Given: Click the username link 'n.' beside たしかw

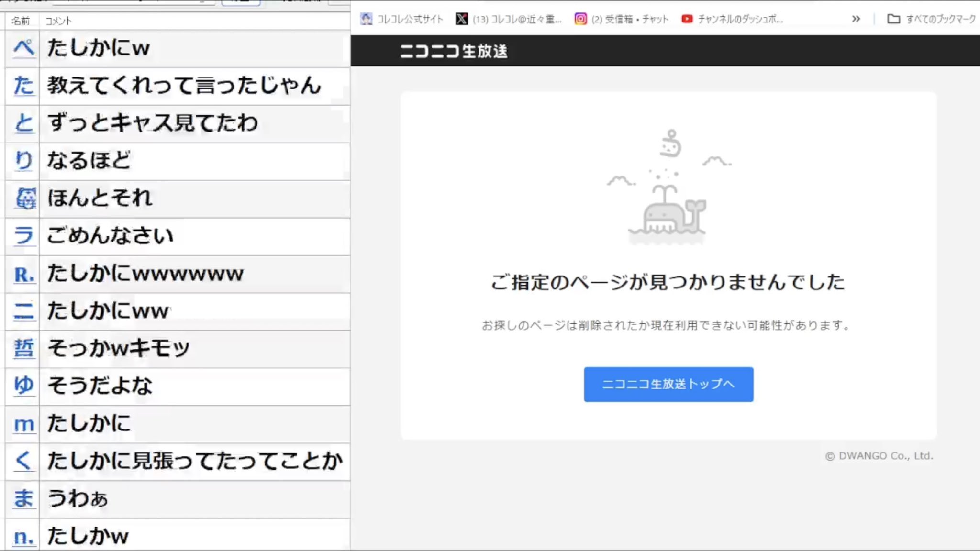Looking at the screenshot, I should [x=24, y=537].
